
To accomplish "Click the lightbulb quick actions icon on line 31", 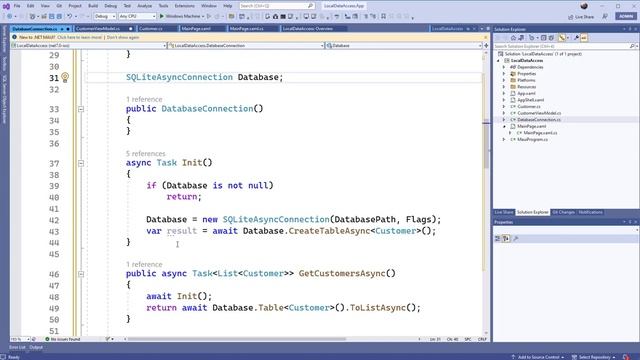I will (65, 77).
